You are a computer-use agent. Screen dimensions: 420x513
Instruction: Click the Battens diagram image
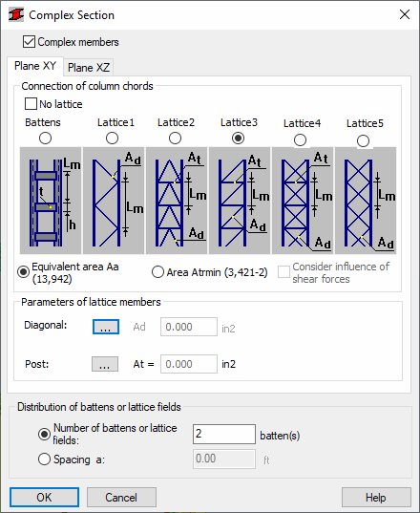point(51,201)
